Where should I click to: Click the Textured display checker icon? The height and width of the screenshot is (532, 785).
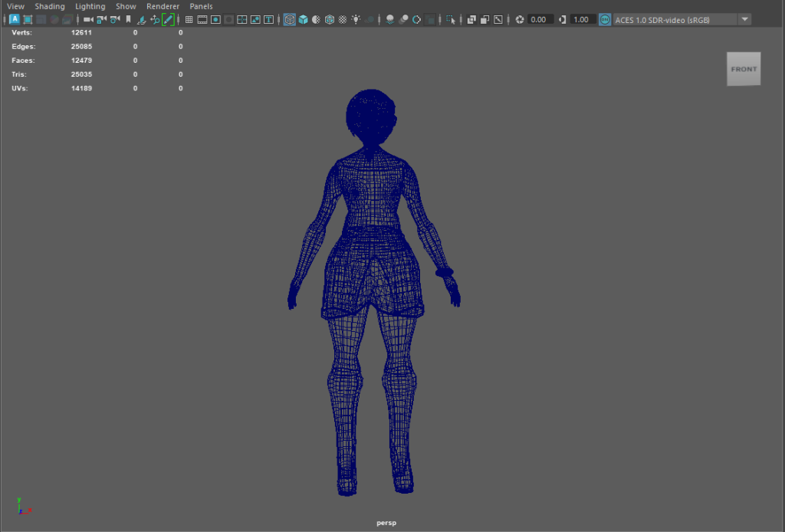[x=342, y=19]
